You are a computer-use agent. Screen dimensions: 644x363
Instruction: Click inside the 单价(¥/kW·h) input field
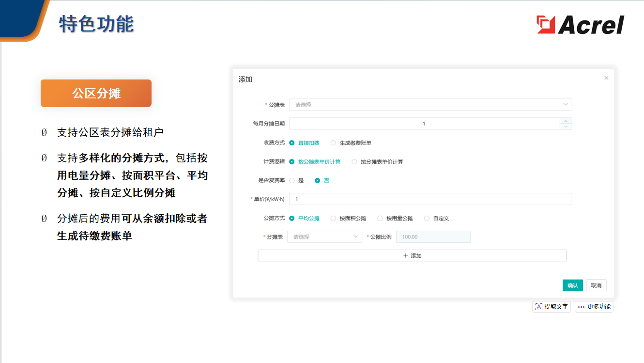tap(431, 199)
